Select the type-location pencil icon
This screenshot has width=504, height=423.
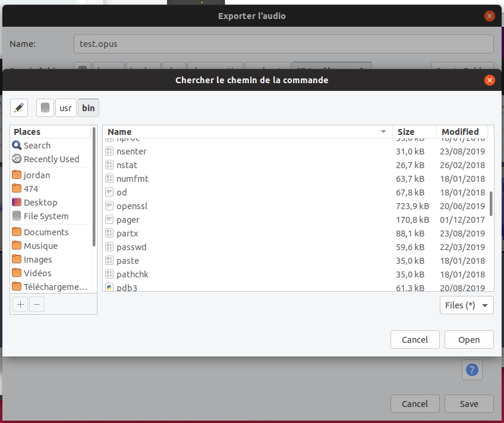tap(18, 108)
